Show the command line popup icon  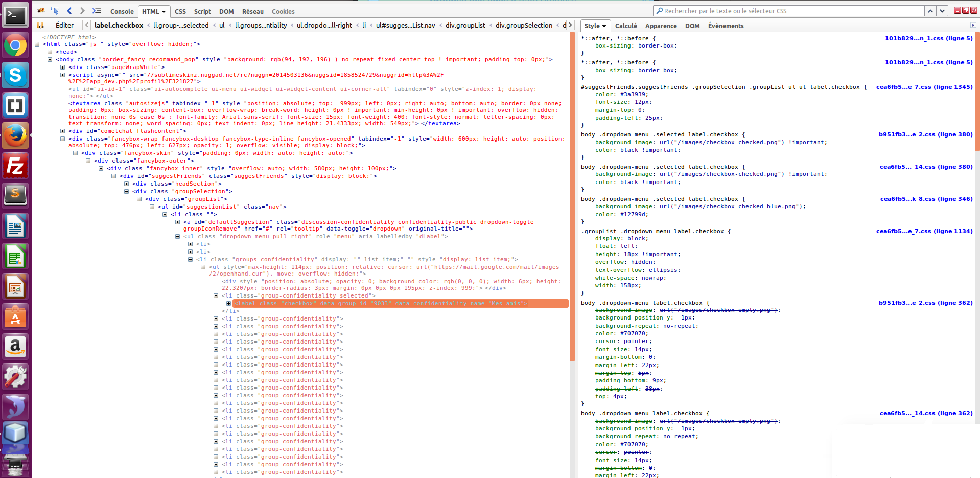[x=97, y=11]
